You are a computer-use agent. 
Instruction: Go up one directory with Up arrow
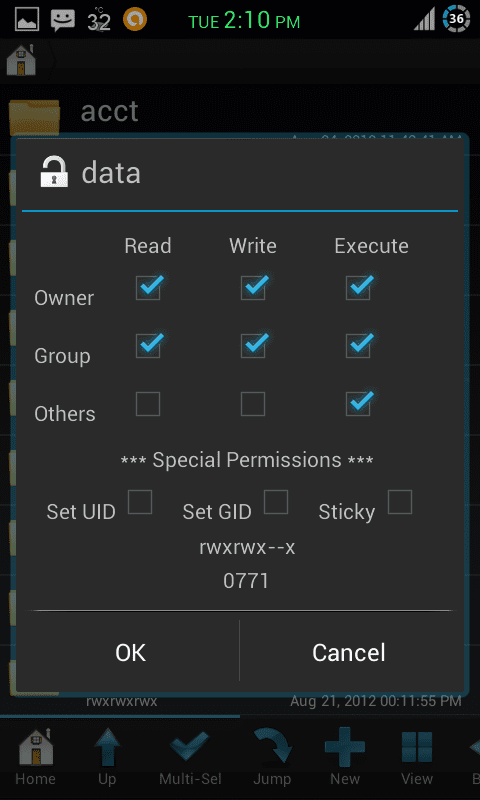(107, 756)
